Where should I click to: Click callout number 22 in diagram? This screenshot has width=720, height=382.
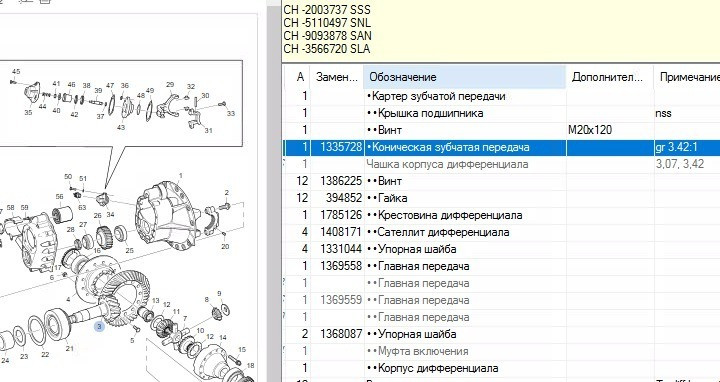45,355
